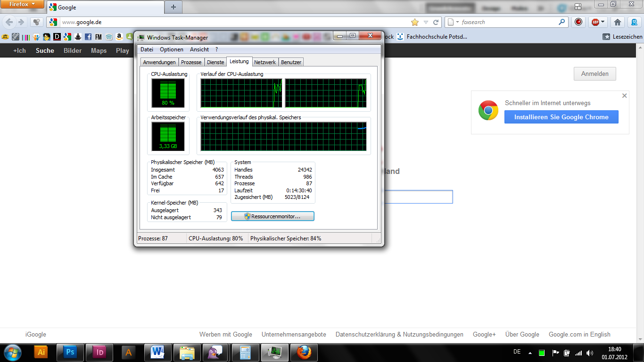Image resolution: width=644 pixels, height=362 pixels.
Task: Click the Google address bar URL
Action: coord(82,22)
